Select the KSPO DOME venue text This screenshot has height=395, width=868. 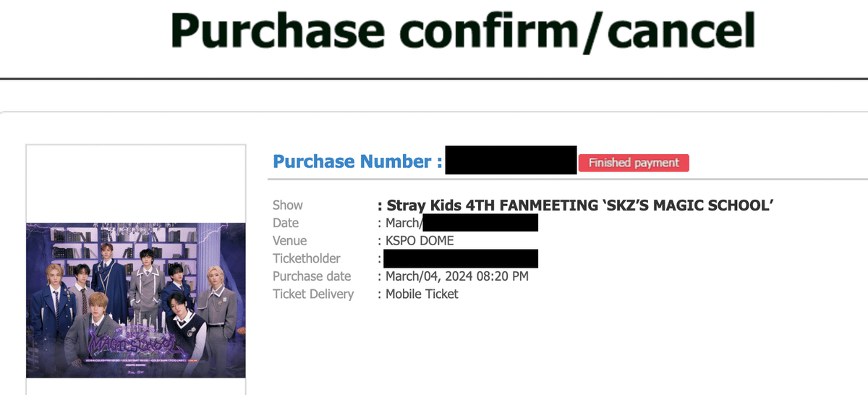420,240
